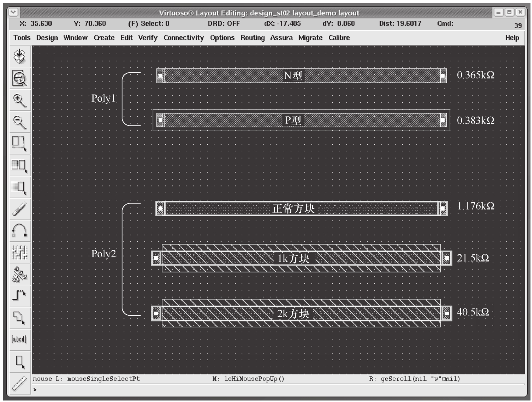The width and height of the screenshot is (532, 402).
Task: Select the Zoom In magnifier tool
Action: 20,100
